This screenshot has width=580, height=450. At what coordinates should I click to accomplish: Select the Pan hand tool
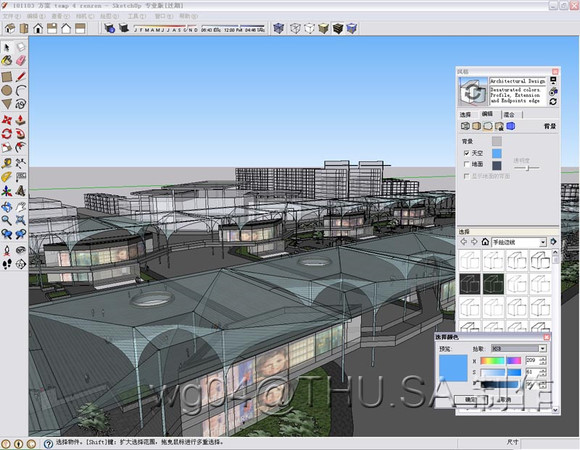(x=21, y=207)
